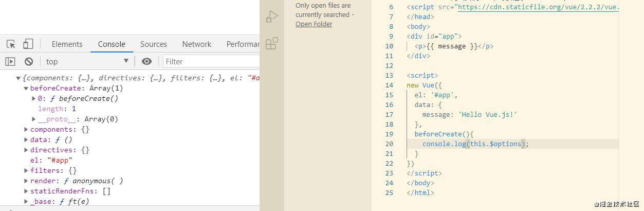Image resolution: width=644 pixels, height=211 pixels.
Task: Expand the 0: ƒ beforeCreate() entry
Action: pos(34,98)
